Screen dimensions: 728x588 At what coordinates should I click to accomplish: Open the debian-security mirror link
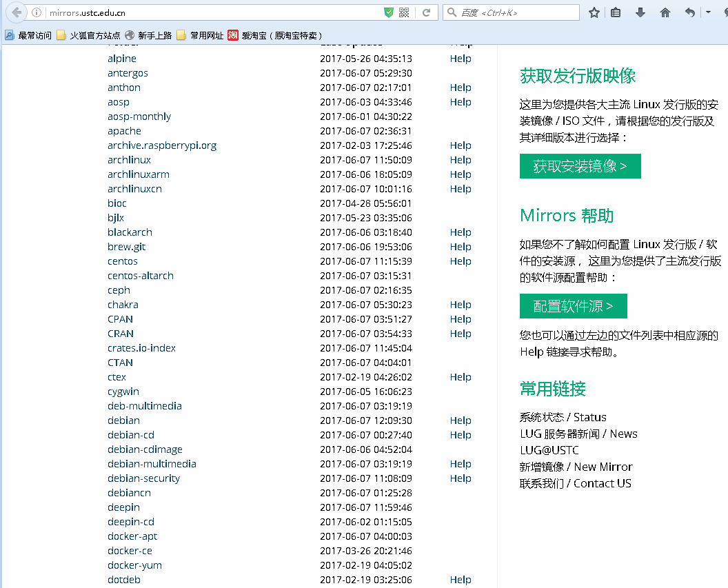click(143, 478)
